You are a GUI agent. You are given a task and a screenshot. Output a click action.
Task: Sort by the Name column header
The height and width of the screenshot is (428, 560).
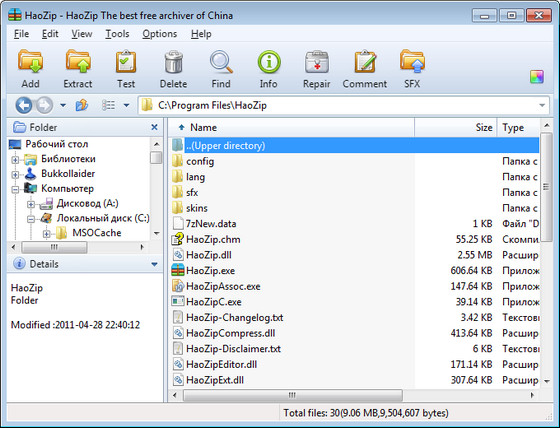[x=291, y=128]
